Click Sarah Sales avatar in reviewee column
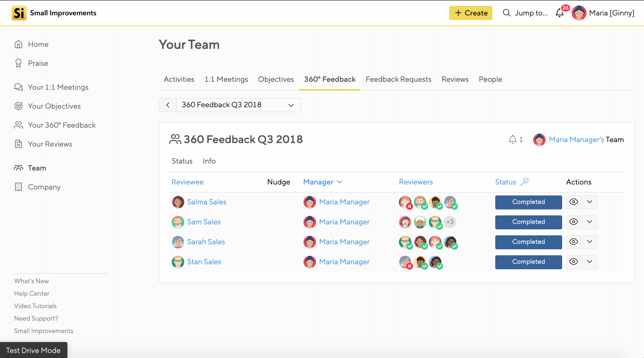This screenshot has width=644, height=358. pyautogui.click(x=178, y=242)
